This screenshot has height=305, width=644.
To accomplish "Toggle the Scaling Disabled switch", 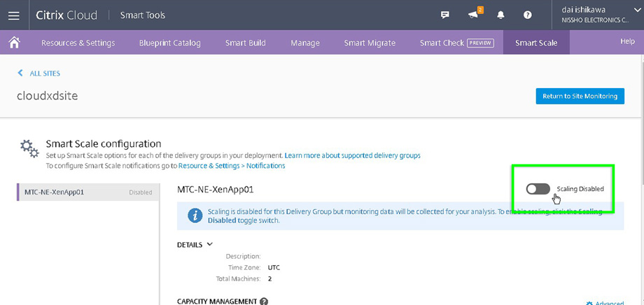I will point(538,189).
